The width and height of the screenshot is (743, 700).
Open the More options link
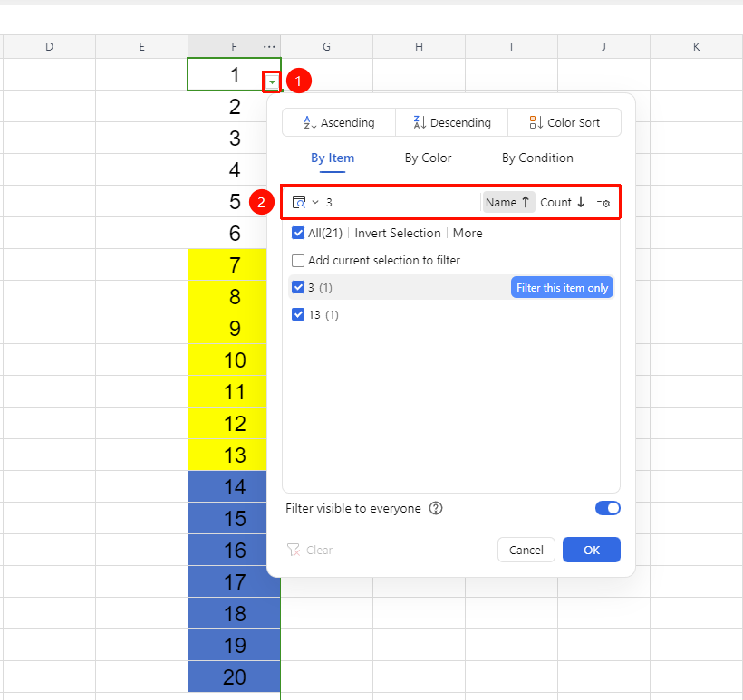tap(468, 233)
